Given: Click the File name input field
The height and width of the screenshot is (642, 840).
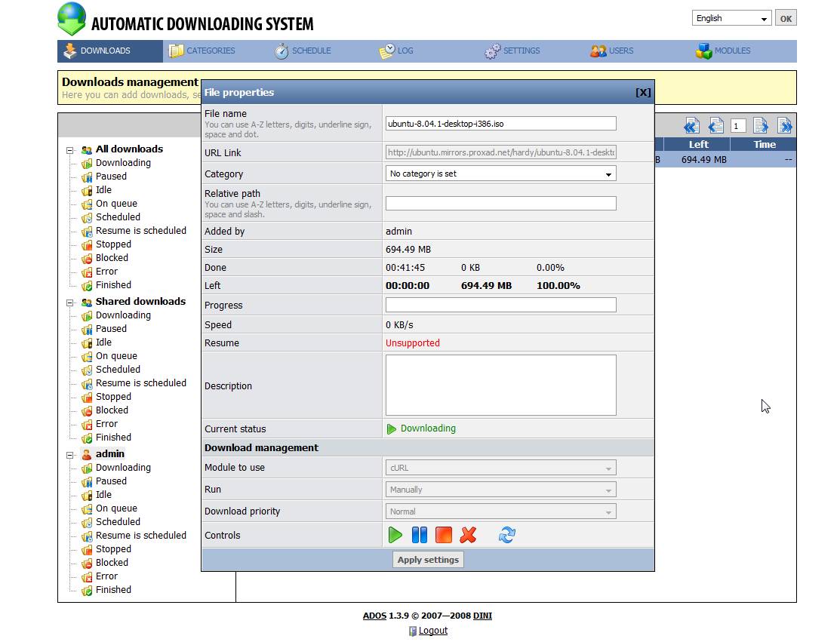Looking at the screenshot, I should click(x=500, y=124).
